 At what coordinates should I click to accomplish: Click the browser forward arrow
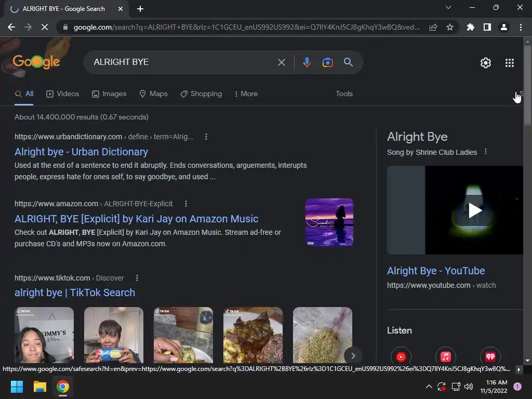[28, 27]
